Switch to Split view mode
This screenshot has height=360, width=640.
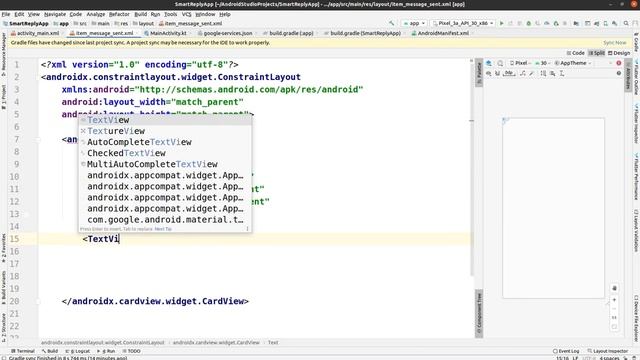(596, 53)
